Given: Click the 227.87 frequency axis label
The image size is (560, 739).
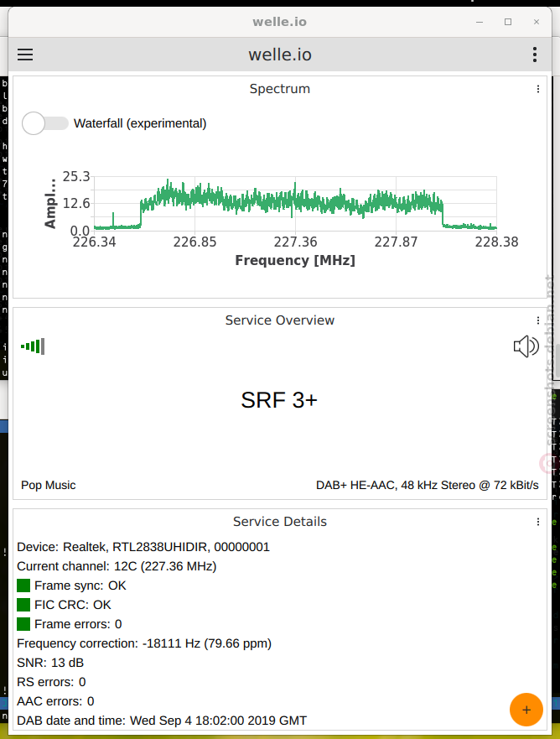Looking at the screenshot, I should tap(396, 242).
